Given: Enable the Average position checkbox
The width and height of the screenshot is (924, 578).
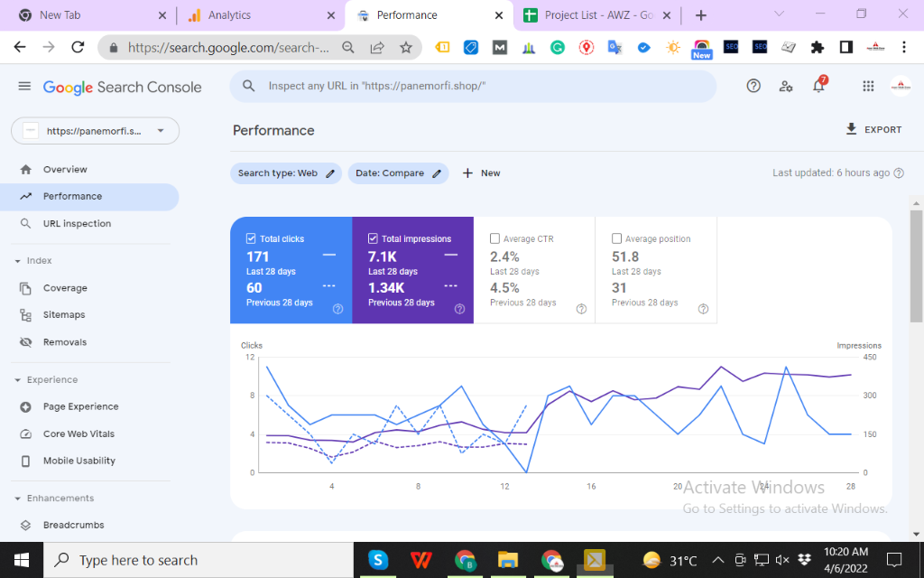Looking at the screenshot, I should [617, 238].
